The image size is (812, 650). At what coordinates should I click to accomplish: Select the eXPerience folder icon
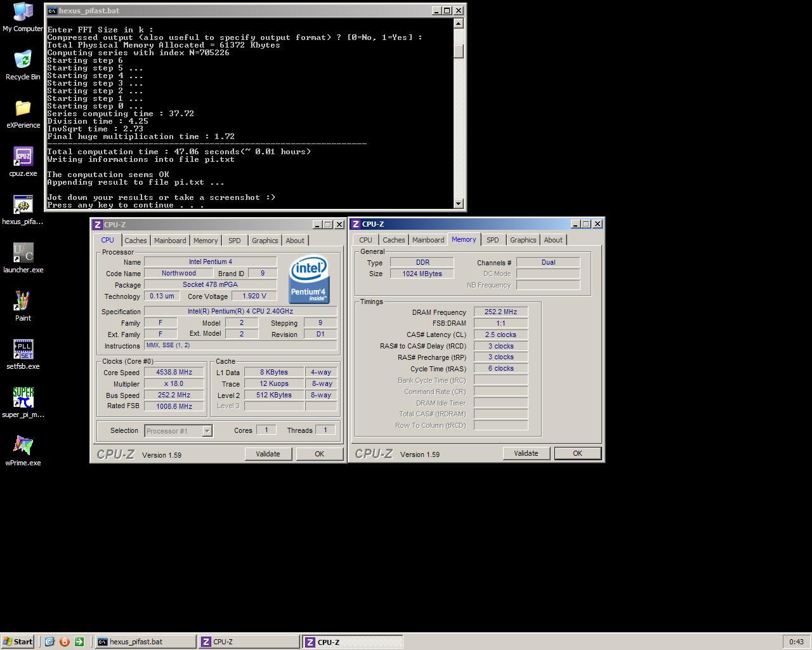pyautogui.click(x=23, y=109)
